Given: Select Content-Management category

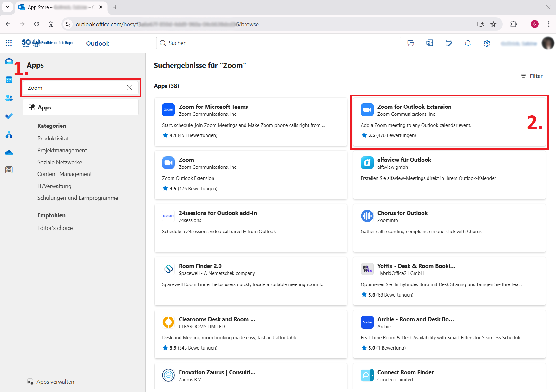Looking at the screenshot, I should coord(65,174).
